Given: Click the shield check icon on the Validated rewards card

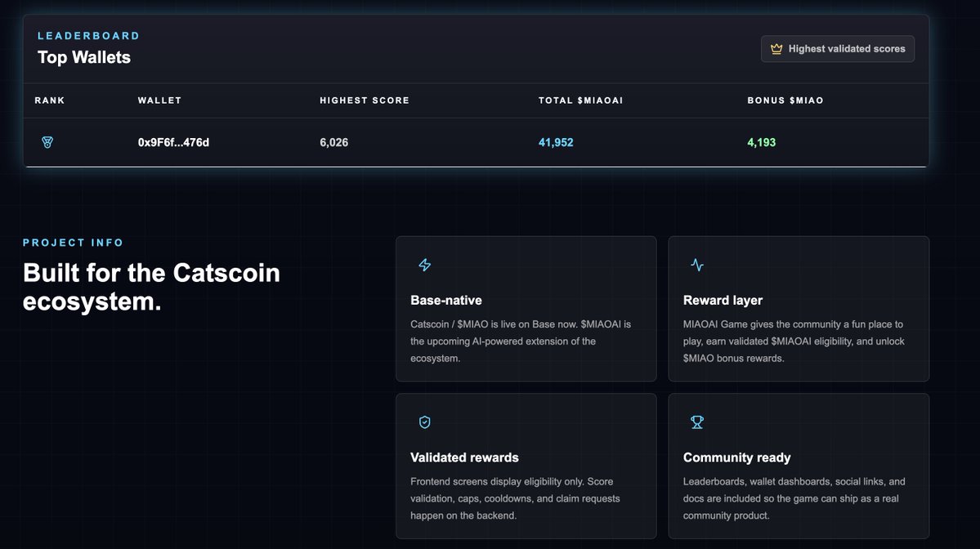Looking at the screenshot, I should tap(425, 422).
